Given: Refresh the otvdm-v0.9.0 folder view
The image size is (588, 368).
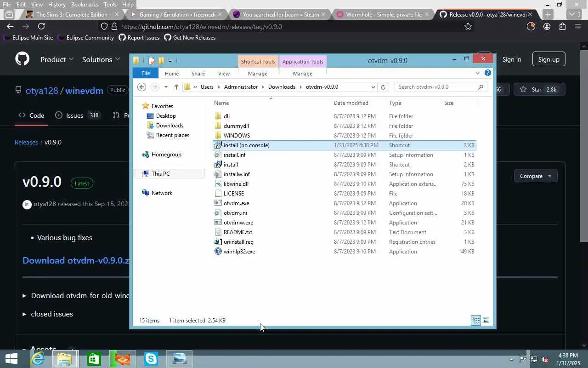Looking at the screenshot, I should tap(383, 87).
